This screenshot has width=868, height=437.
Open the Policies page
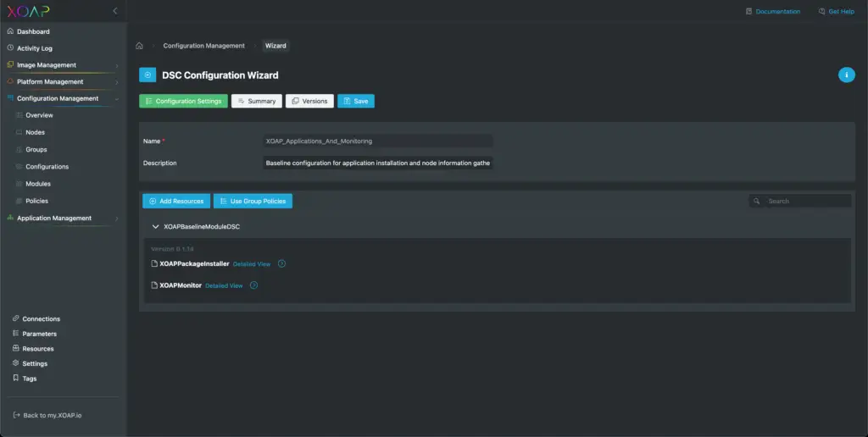37,201
